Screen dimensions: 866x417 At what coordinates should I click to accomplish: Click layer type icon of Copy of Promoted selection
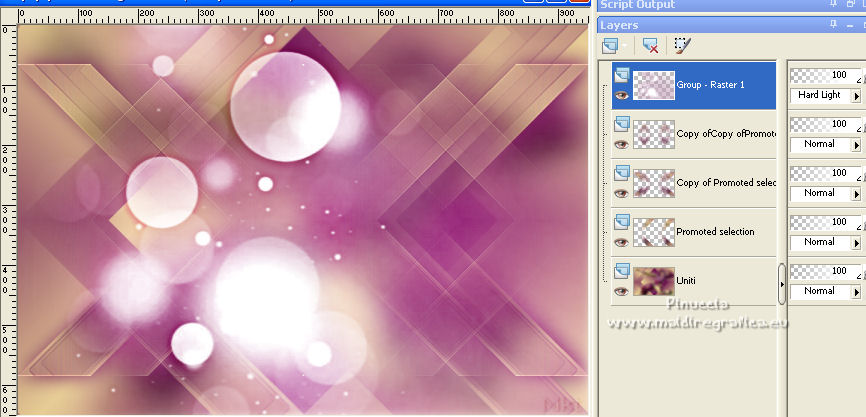click(x=622, y=173)
